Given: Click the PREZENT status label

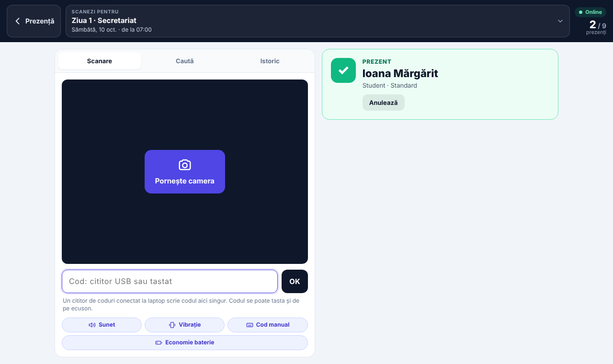Looking at the screenshot, I should click(377, 62).
